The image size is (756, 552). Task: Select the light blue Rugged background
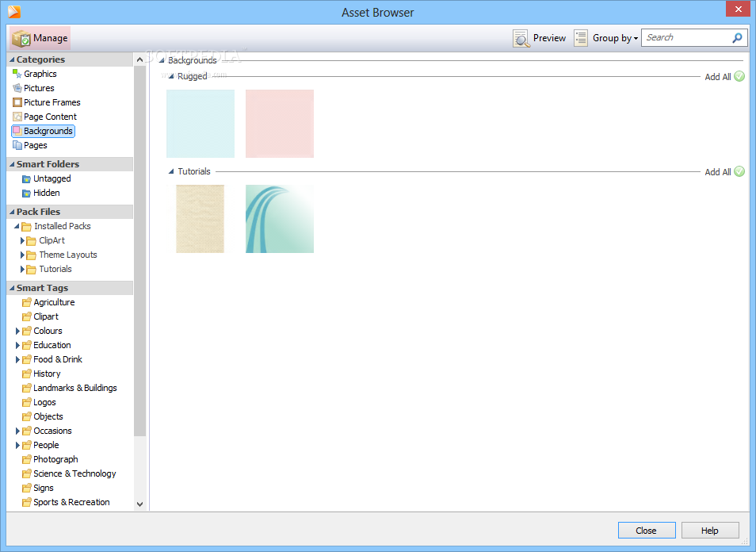200,124
